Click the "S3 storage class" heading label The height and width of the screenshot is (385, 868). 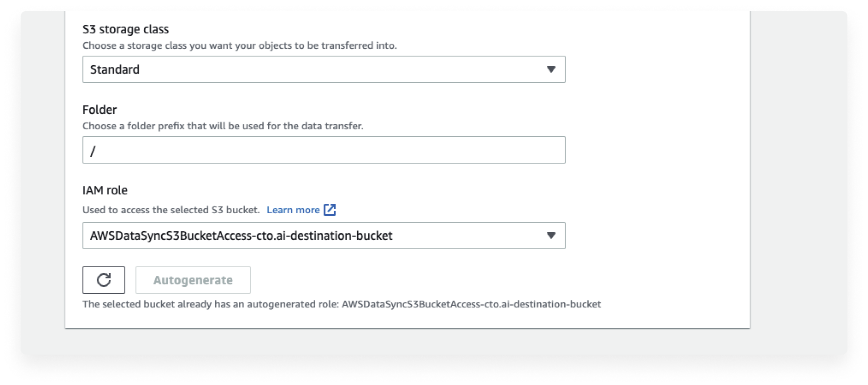pyautogui.click(x=126, y=29)
